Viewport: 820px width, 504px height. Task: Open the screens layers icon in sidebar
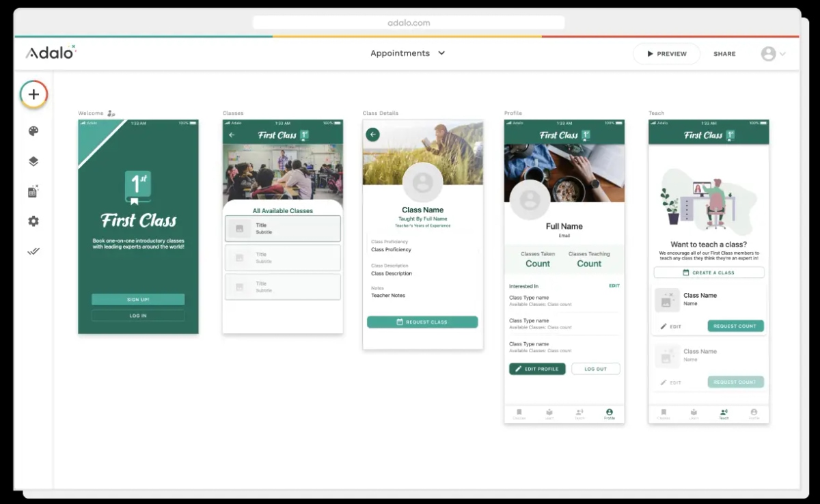33,162
